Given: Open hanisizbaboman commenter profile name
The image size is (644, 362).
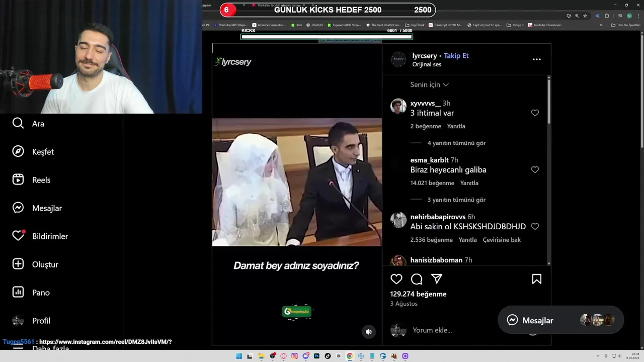Looking at the screenshot, I should click(x=436, y=260).
